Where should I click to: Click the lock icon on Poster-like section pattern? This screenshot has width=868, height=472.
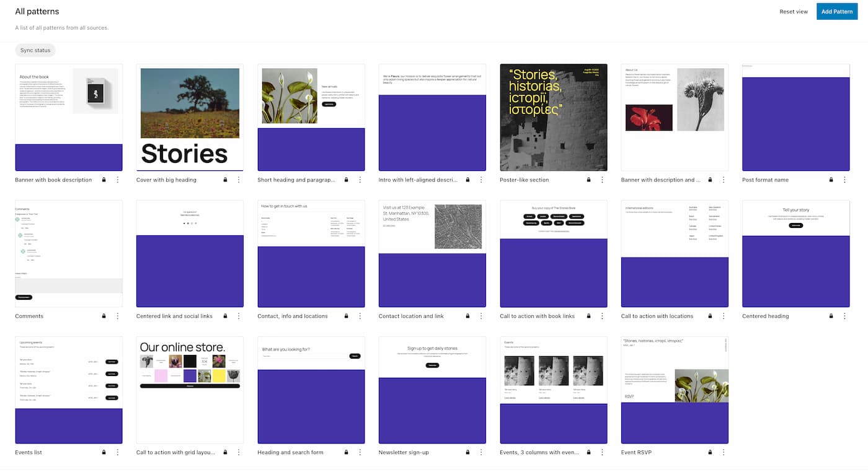pyautogui.click(x=588, y=180)
